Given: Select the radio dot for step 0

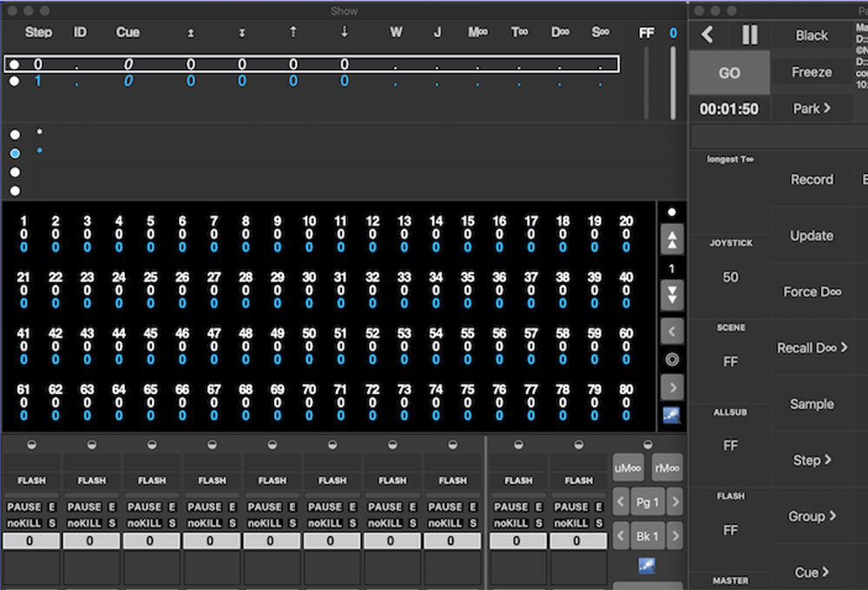Looking at the screenshot, I should click(x=15, y=64).
